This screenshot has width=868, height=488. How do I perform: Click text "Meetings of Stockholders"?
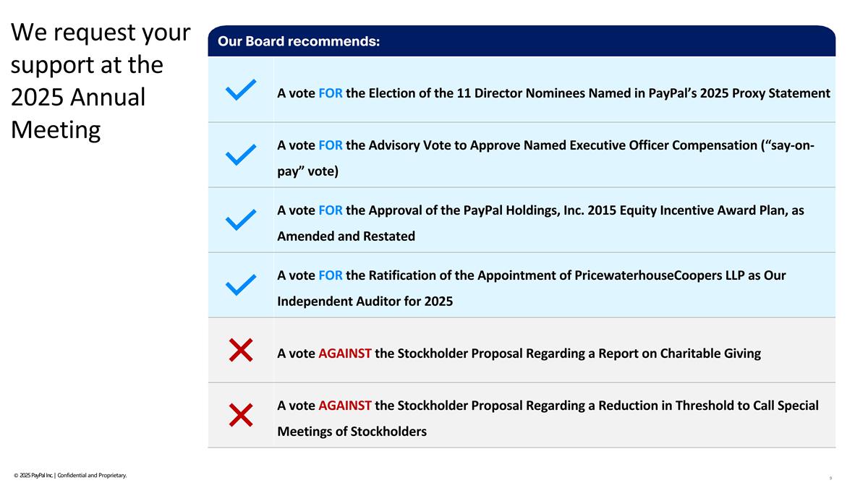click(352, 432)
